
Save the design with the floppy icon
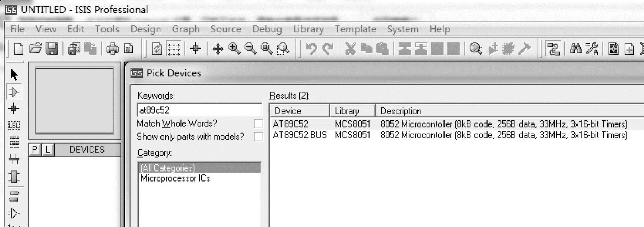click(x=52, y=48)
